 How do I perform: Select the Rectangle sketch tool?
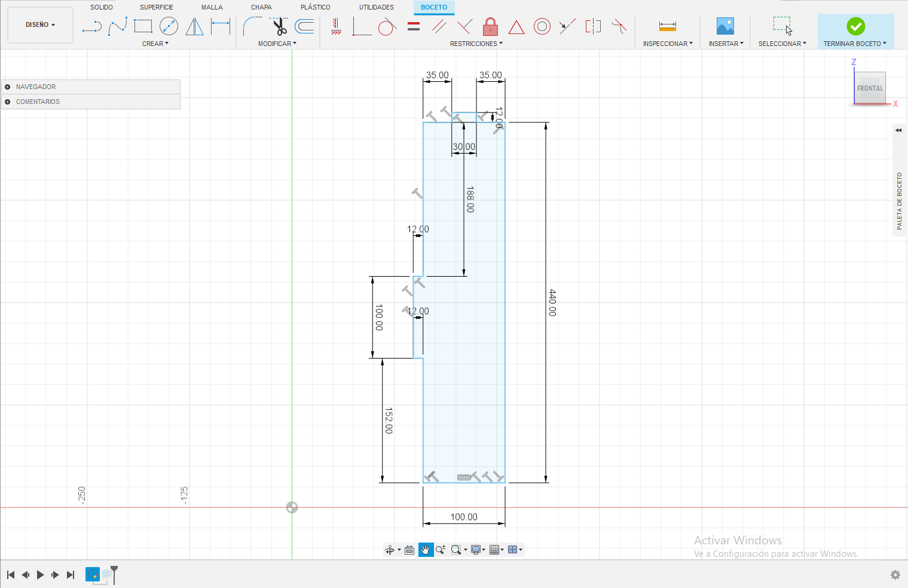(x=143, y=26)
